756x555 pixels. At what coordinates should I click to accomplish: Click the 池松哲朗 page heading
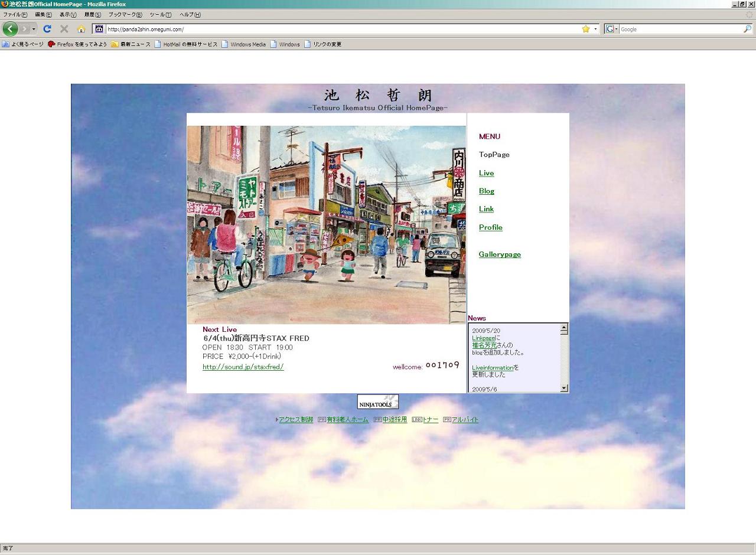point(378,95)
